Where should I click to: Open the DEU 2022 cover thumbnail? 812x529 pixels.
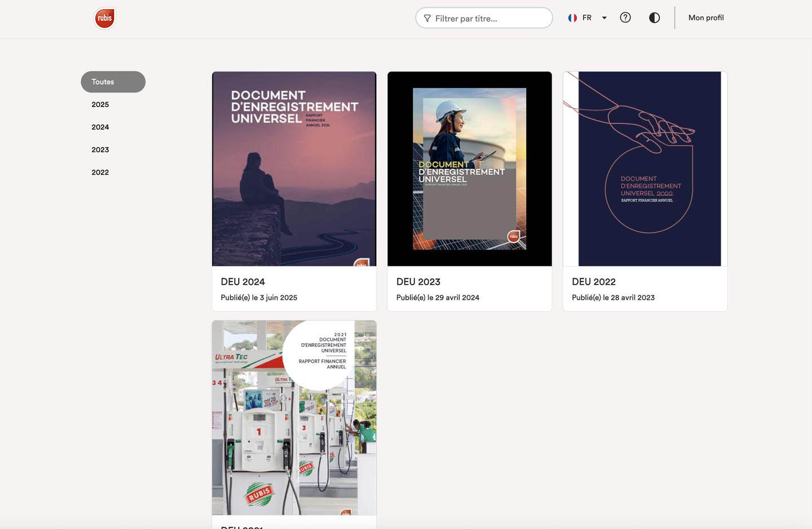click(645, 168)
